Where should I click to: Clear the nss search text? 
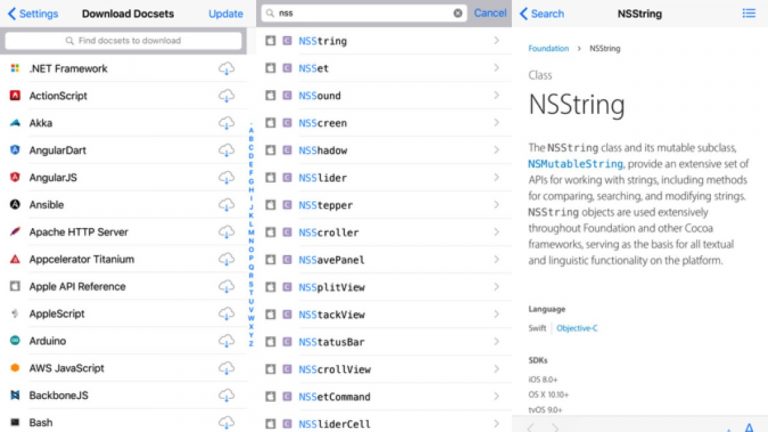[457, 13]
